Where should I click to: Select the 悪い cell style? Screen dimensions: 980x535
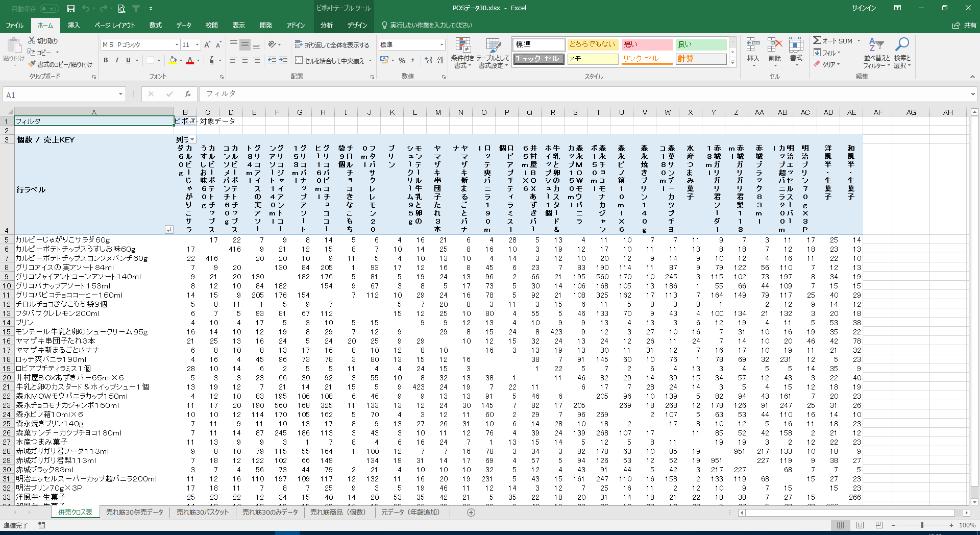pos(646,44)
